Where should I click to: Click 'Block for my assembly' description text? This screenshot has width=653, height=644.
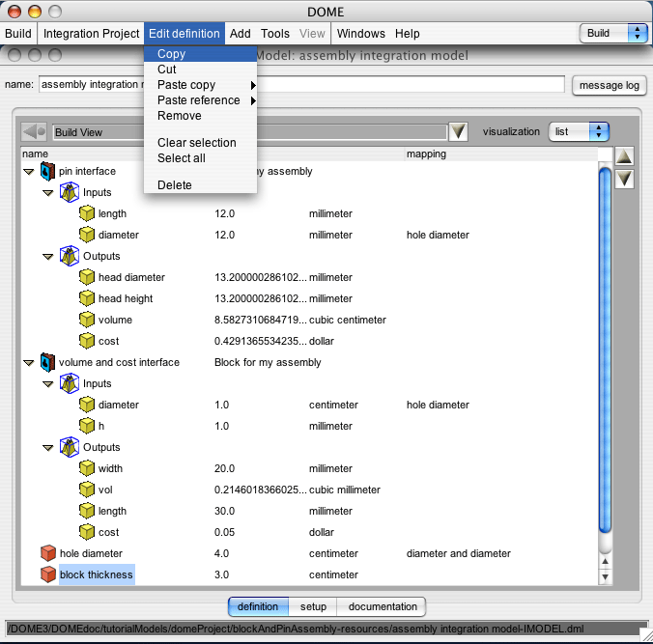coord(268,362)
